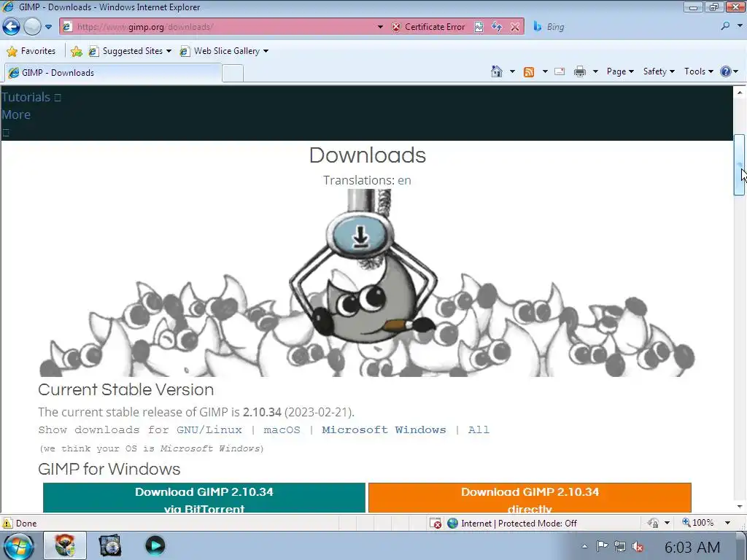747x560 pixels.
Task: Click the All downloads link
Action: point(479,429)
